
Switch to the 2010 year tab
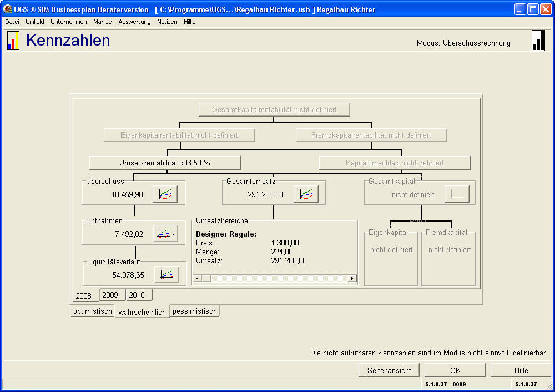click(x=137, y=295)
